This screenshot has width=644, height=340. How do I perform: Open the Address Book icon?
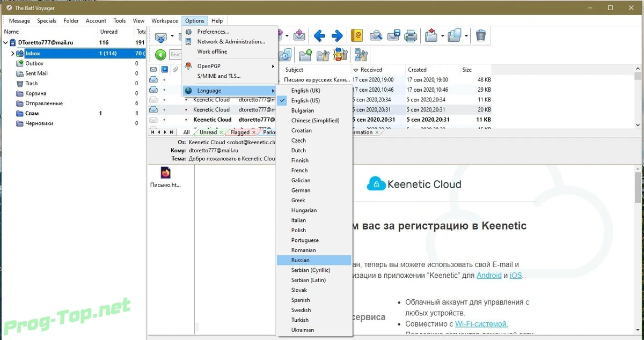[356, 35]
